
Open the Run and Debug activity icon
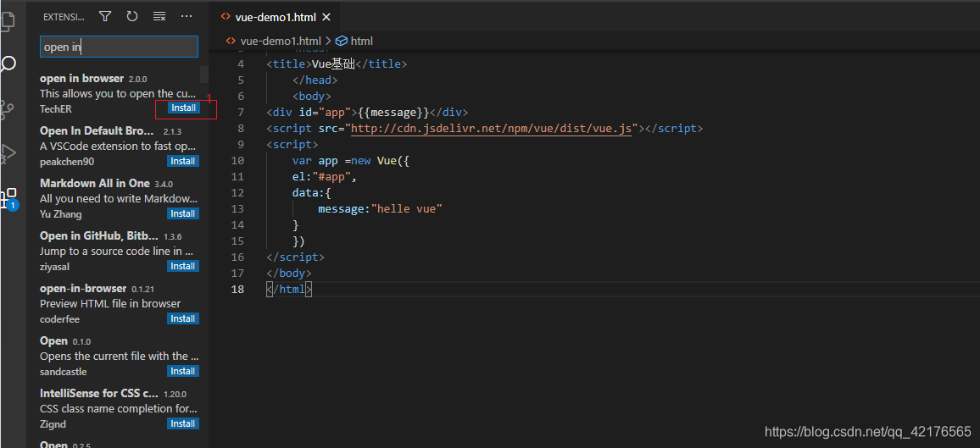(7, 153)
